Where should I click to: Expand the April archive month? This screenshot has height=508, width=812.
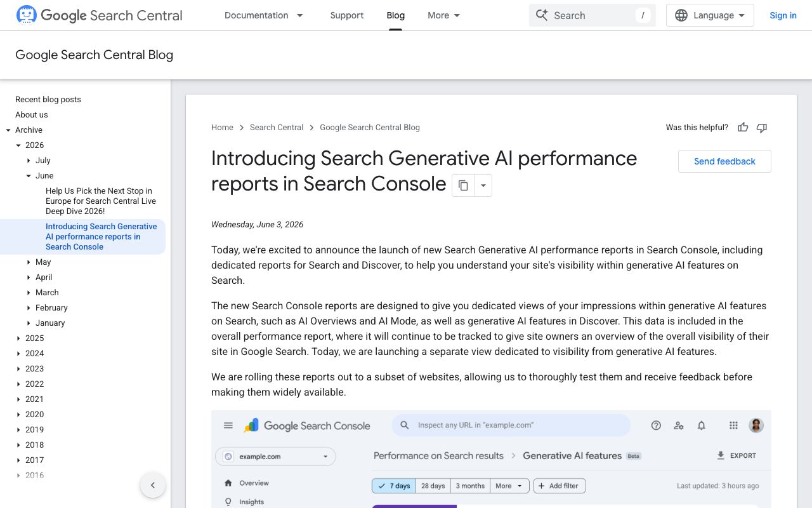point(29,277)
